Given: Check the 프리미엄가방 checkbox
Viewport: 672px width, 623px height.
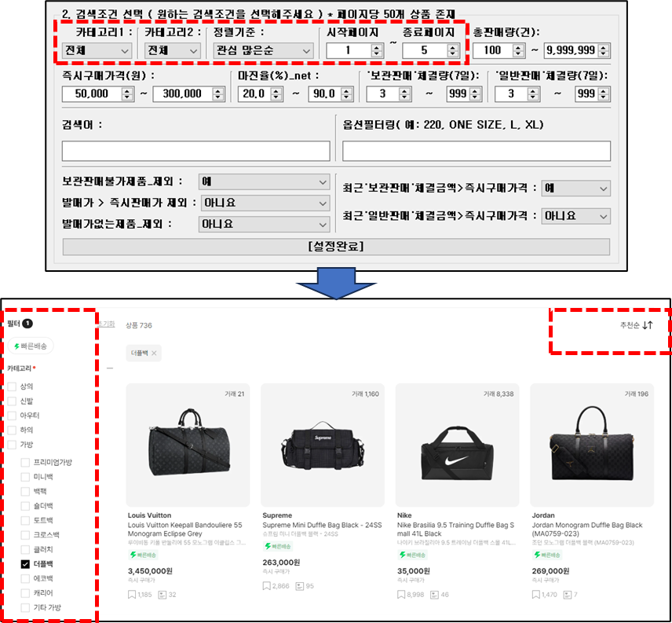Looking at the screenshot, I should [25, 462].
